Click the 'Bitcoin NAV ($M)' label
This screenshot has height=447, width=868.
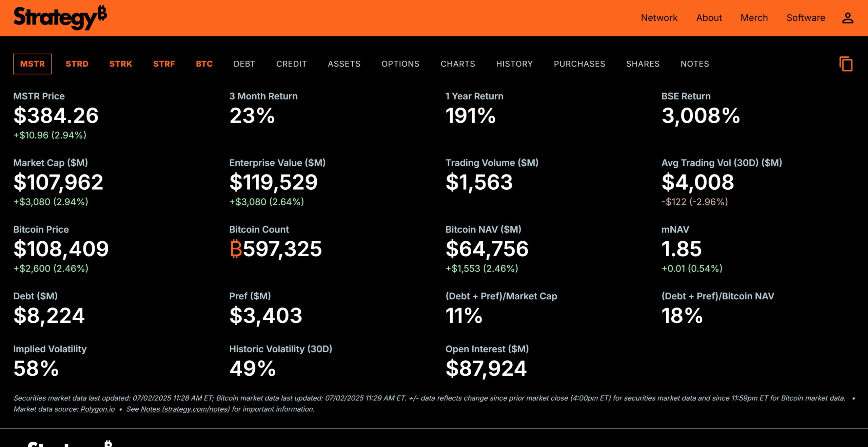coord(484,230)
